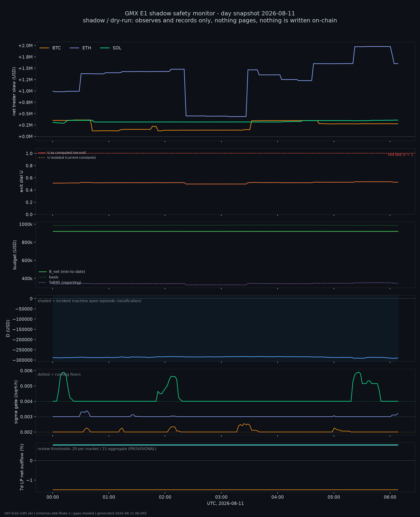Click the '400k' budget tick label

[x=27, y=279]
